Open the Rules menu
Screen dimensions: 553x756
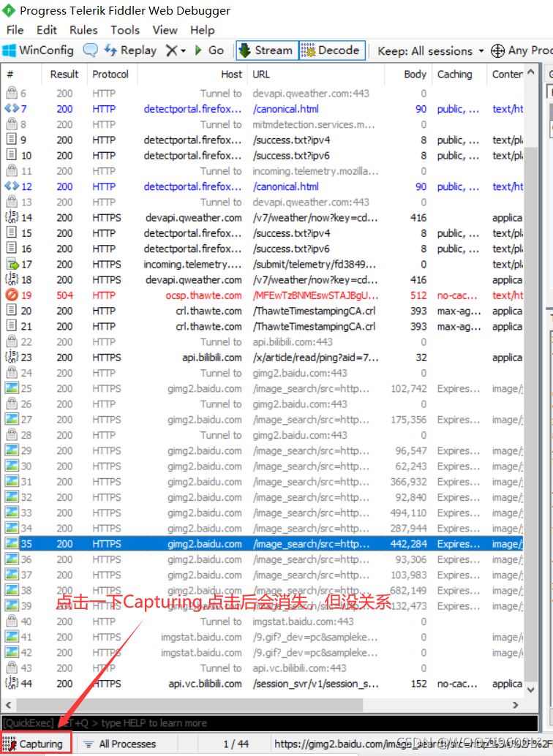pyautogui.click(x=83, y=30)
